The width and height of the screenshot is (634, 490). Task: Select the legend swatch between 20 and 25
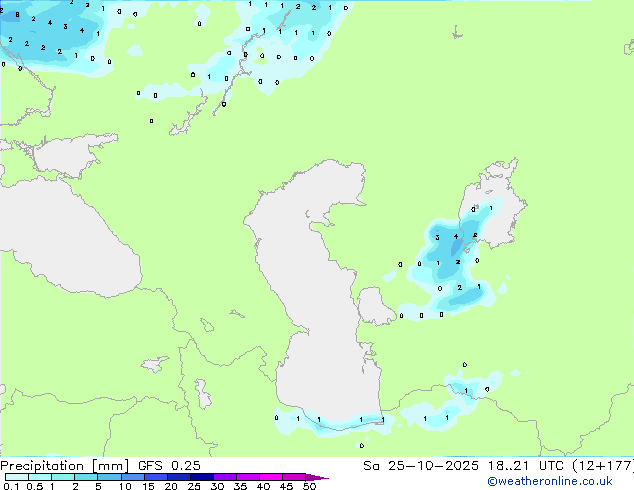click(x=178, y=477)
